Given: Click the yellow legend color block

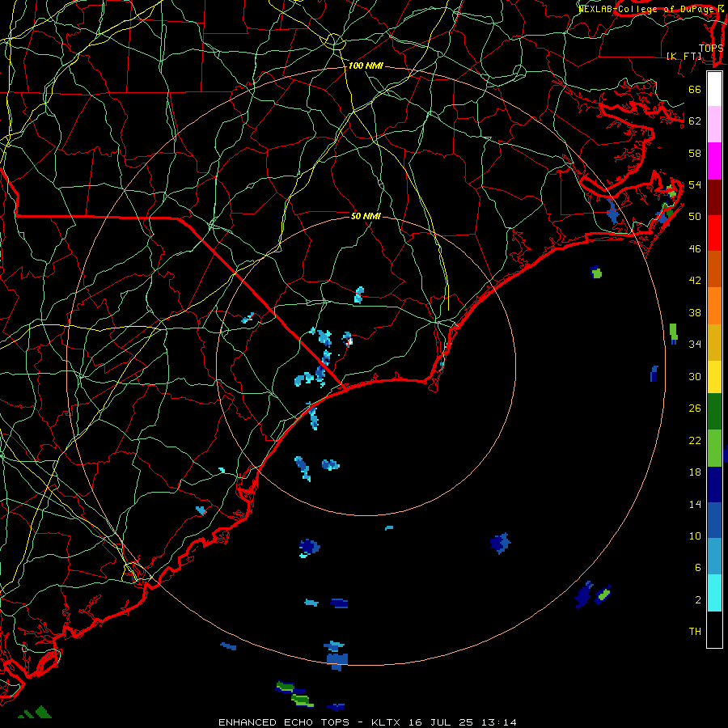Looking at the screenshot, I should coord(714,377).
